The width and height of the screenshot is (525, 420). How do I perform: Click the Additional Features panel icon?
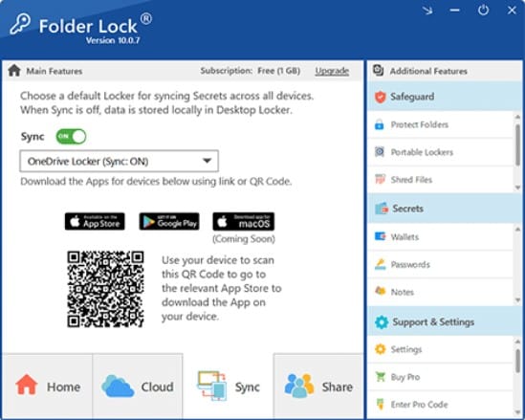[379, 71]
